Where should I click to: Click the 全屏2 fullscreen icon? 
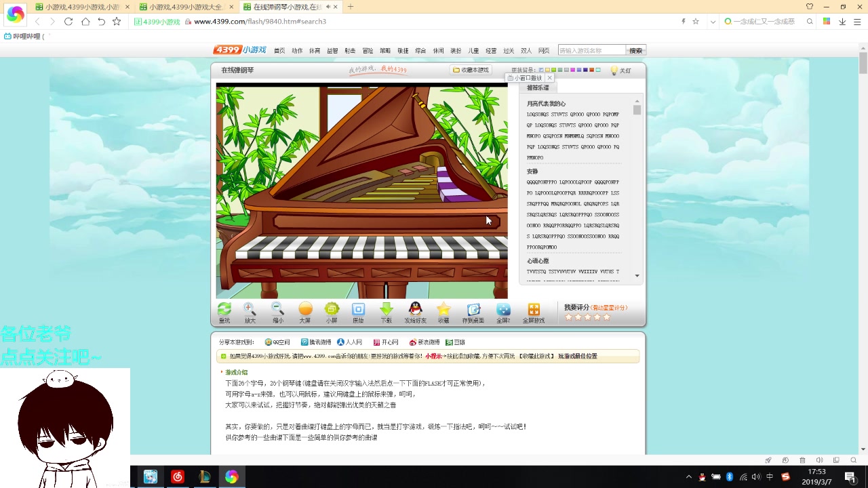coord(503,310)
